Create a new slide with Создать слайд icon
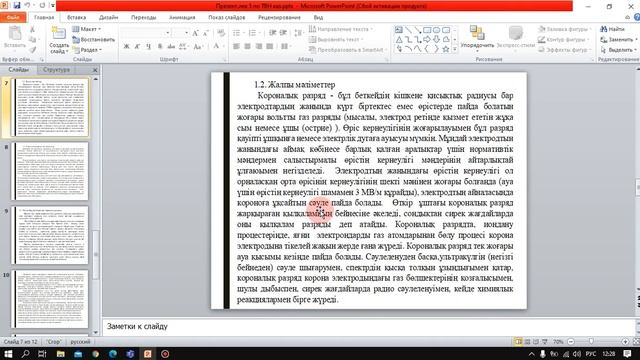640x360 pixels. [x=59, y=33]
